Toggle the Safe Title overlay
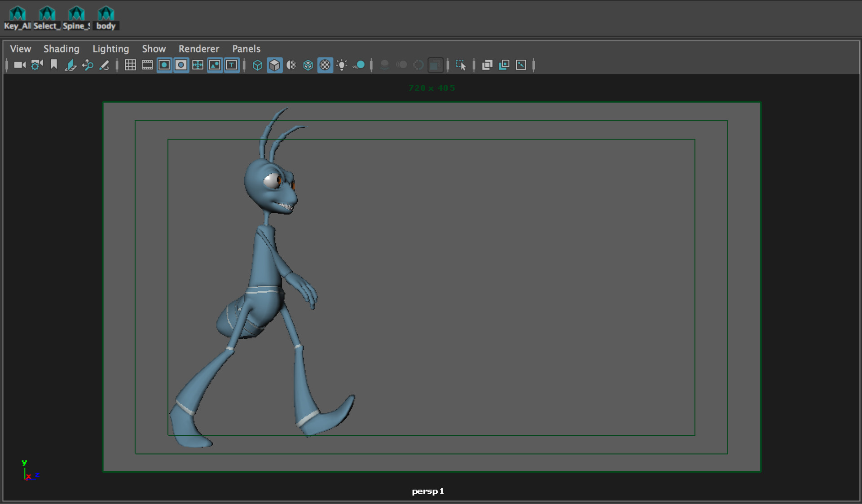Image resolution: width=862 pixels, height=504 pixels. pos(232,65)
